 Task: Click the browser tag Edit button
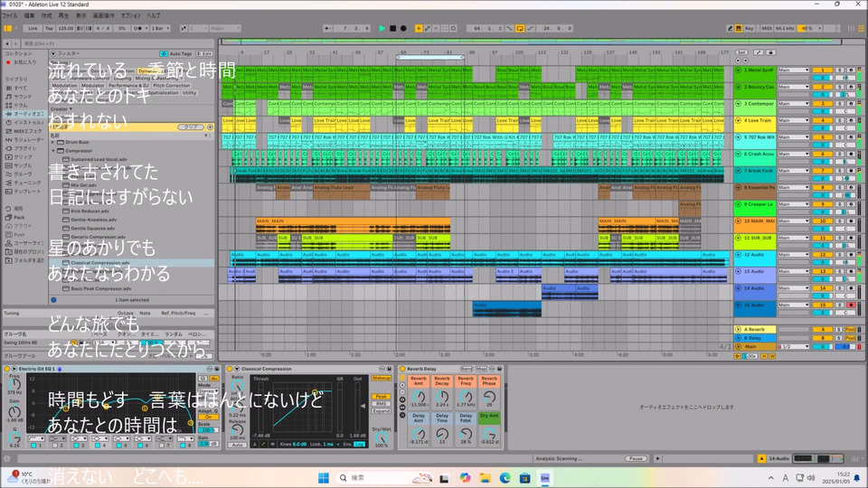pyautogui.click(x=206, y=53)
